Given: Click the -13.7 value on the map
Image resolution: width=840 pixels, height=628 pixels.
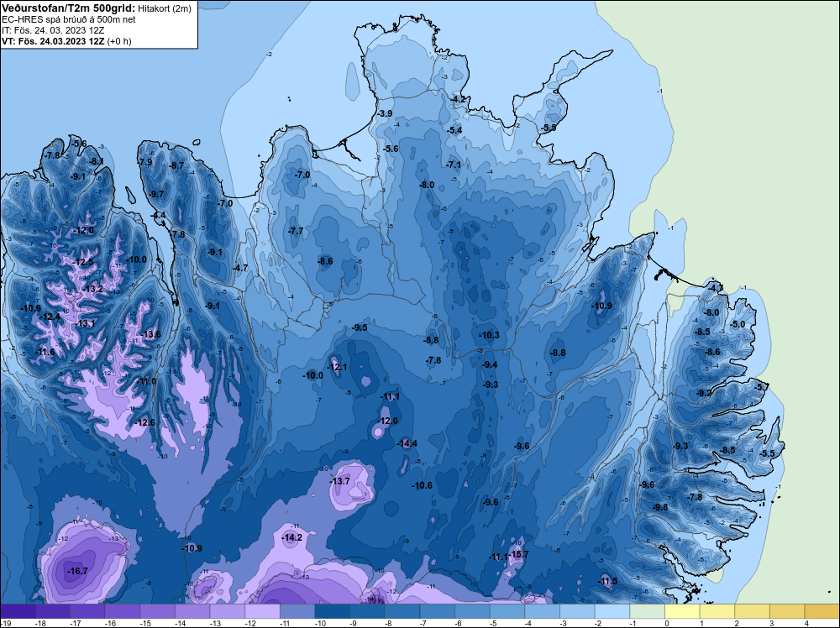Looking at the screenshot, I should point(339,481).
